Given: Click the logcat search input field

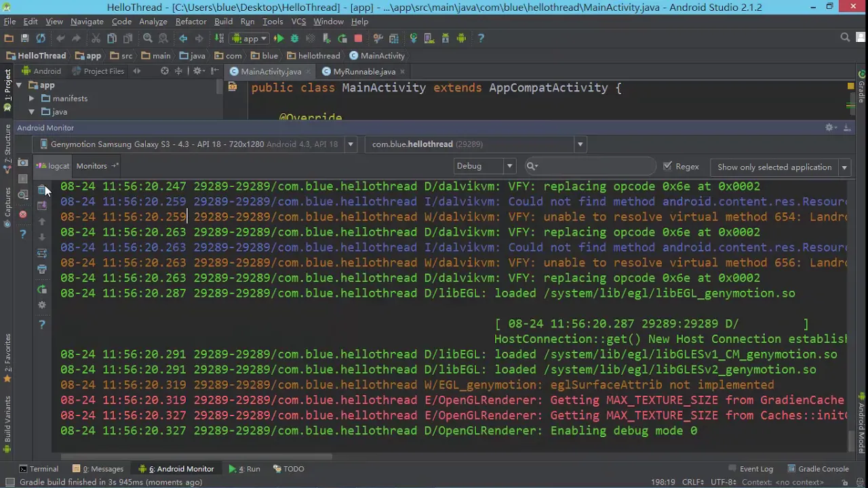Looking at the screenshot, I should tap(590, 166).
